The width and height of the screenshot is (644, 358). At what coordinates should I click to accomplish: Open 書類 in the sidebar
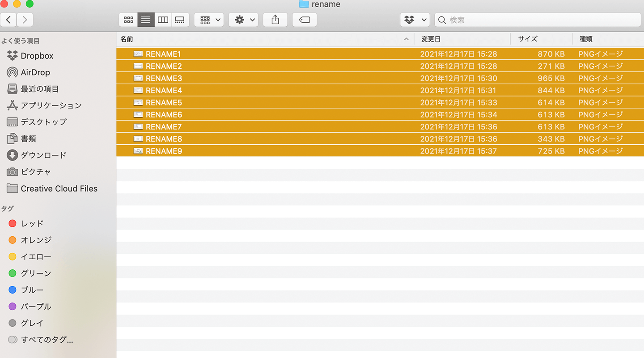(21, 139)
